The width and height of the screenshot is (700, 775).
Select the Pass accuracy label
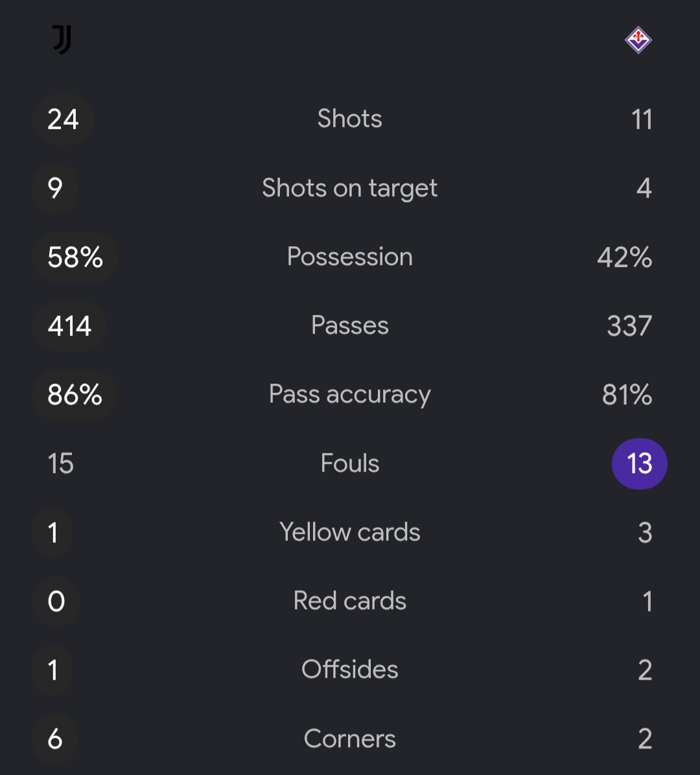(x=349, y=395)
